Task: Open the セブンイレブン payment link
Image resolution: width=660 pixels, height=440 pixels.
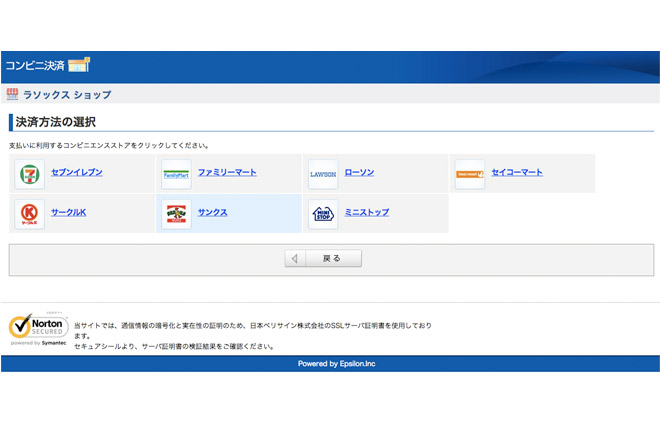Action: (x=77, y=172)
